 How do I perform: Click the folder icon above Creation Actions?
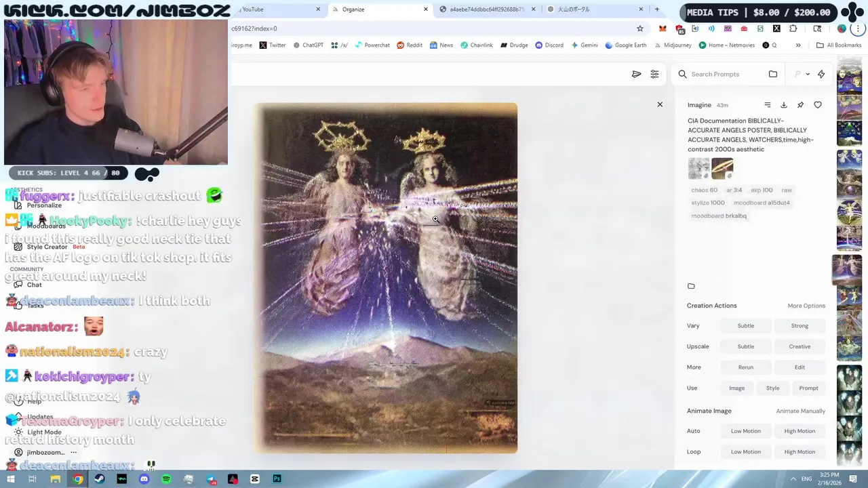[691, 286]
